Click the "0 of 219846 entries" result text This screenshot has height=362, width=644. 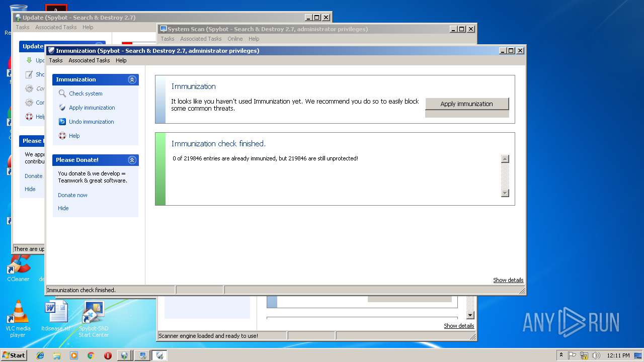pyautogui.click(x=265, y=158)
